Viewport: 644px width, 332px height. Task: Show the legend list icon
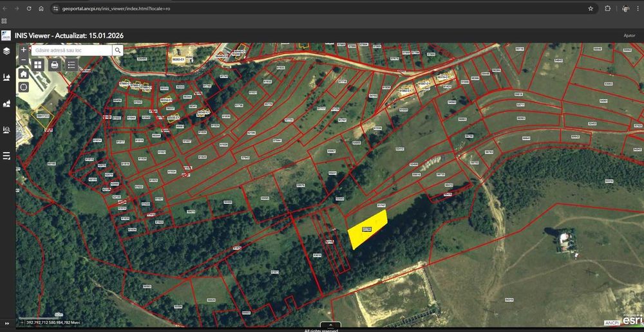pos(71,65)
